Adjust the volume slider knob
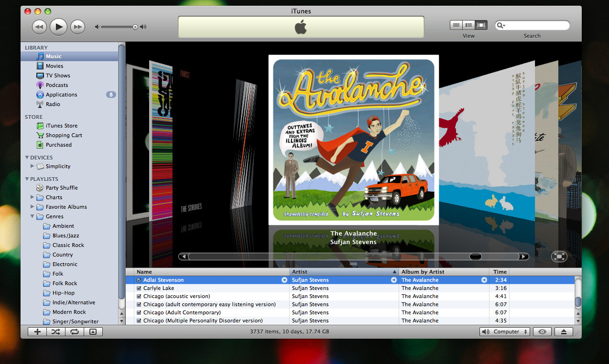This screenshot has width=609, height=364. [135, 27]
